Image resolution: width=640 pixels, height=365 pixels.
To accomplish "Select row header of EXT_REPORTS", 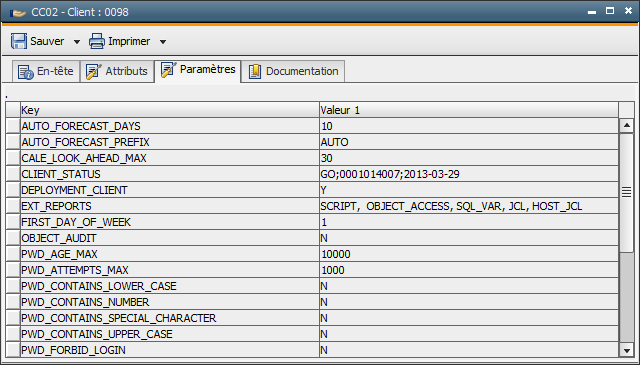I will (x=13, y=206).
